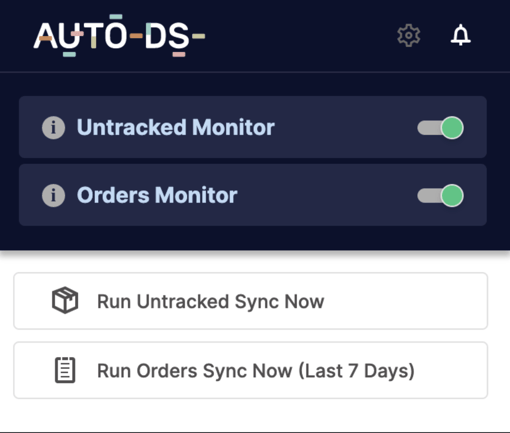
Task: Click the AutoDS logo
Action: 119,35
